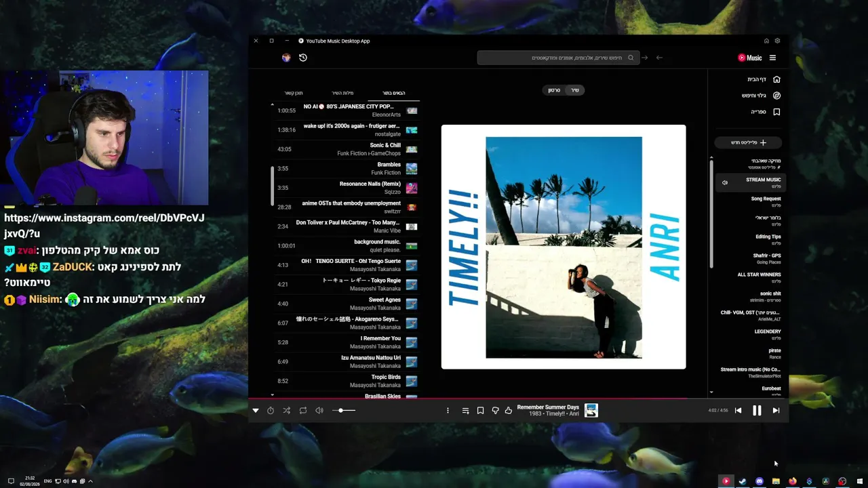Create a new playlist with פלייליסט חדש button
The image size is (868, 488).
click(x=748, y=142)
